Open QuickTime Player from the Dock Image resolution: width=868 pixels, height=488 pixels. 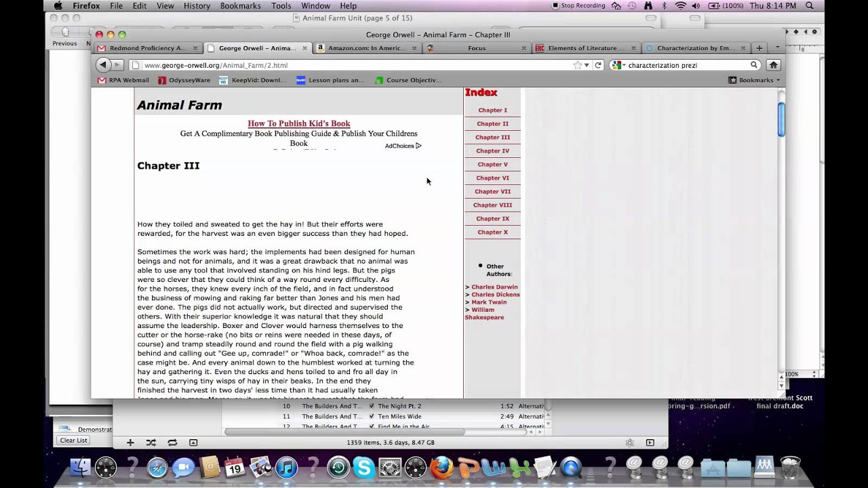[570, 468]
